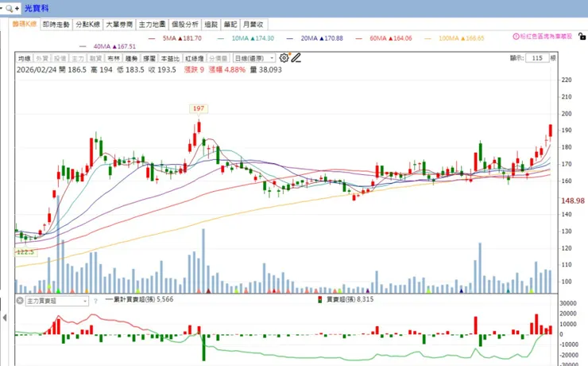Switch to 大單券商 tab
Viewport: 588px width, 366px height.
(119, 25)
